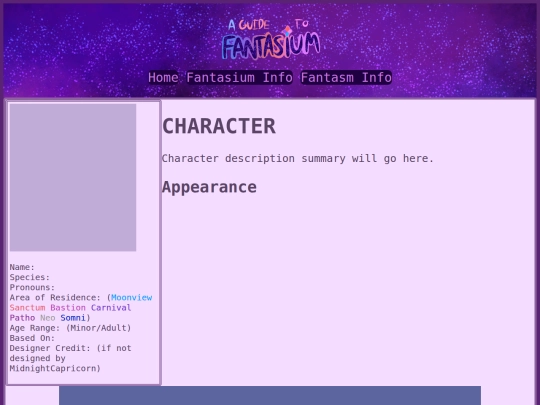Click the CHARACTER page heading
Image resolution: width=540 pixels, height=405 pixels.
219,126
